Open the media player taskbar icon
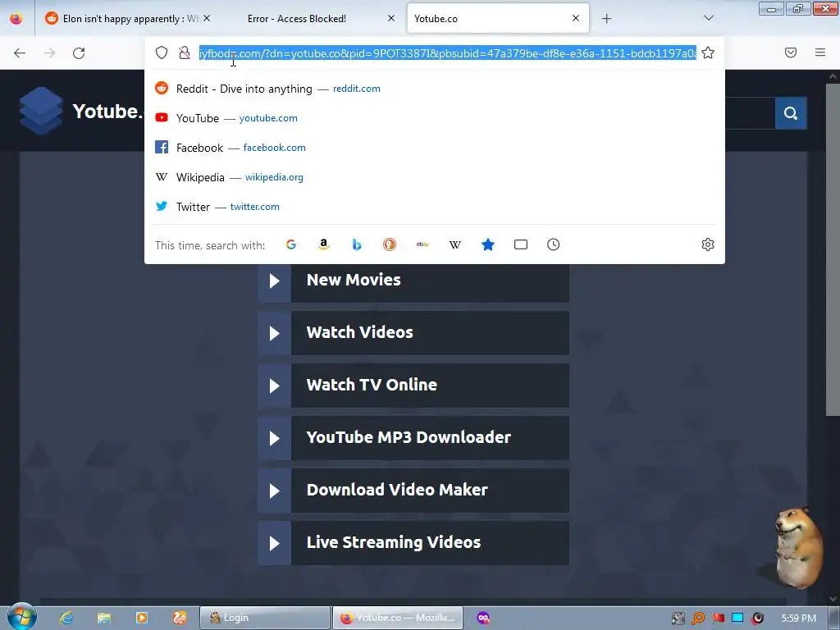Viewport: 840px width, 630px height. (x=141, y=618)
